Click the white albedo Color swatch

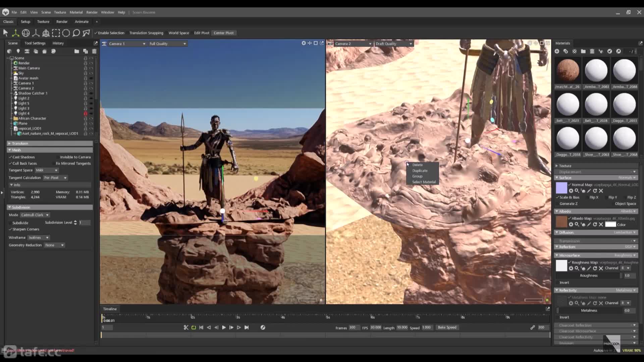610,225
